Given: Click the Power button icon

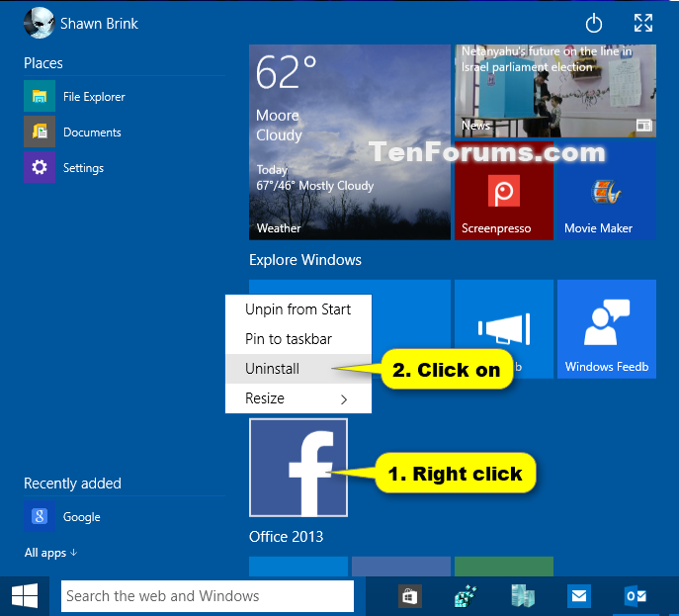Looking at the screenshot, I should pyautogui.click(x=594, y=24).
